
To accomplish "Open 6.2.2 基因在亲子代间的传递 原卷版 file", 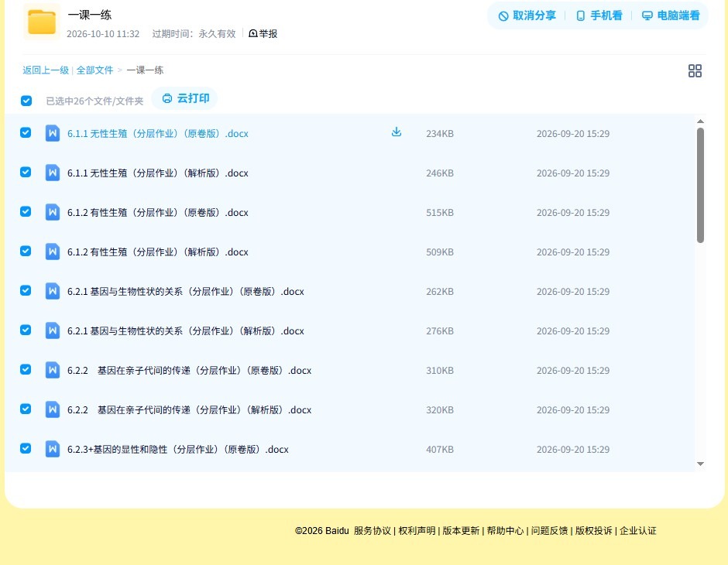I will pyautogui.click(x=190, y=370).
